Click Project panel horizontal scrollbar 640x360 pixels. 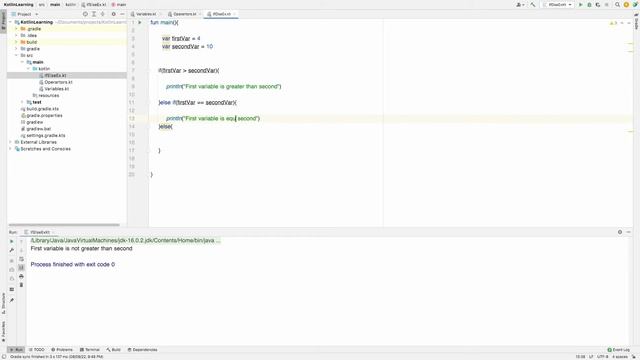click(x=64, y=225)
